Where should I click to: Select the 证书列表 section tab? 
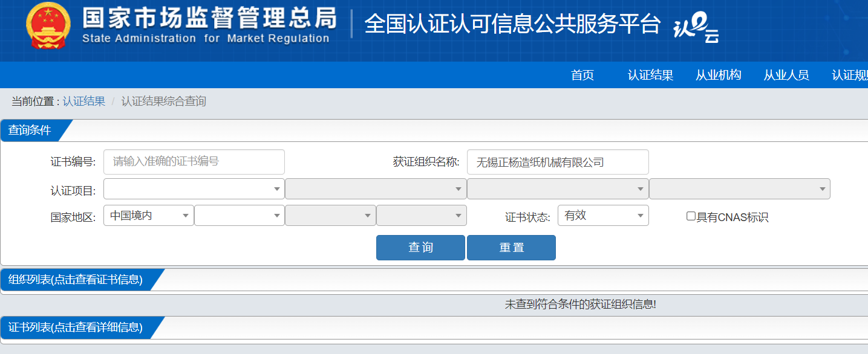pos(76,327)
